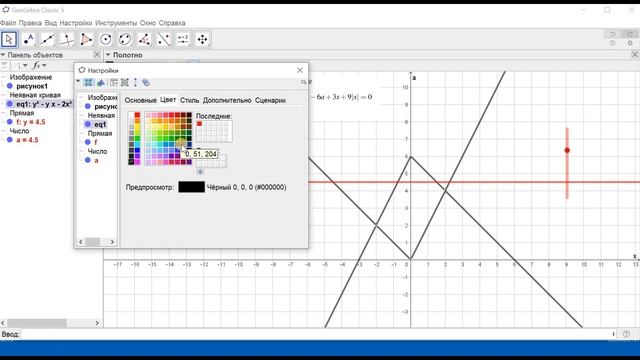The height and width of the screenshot is (360, 640).
Task: Select the Ellipse conic tool
Action: click(125, 40)
